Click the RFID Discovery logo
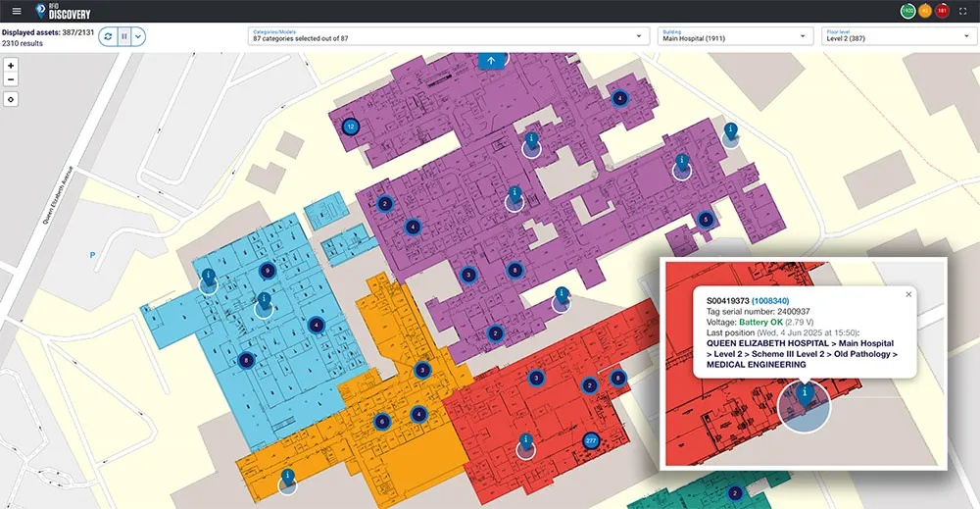 (63, 11)
